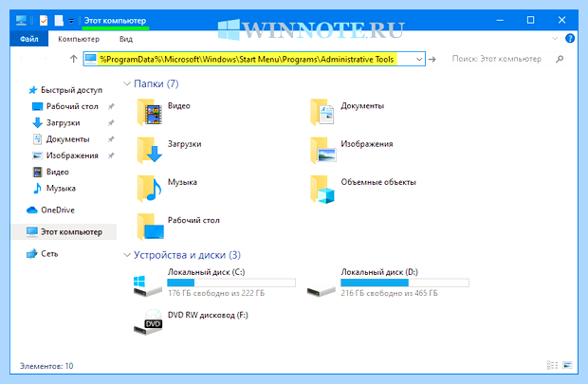Screen dimensions: 588x384
Task: Select the Рабочий стол folder icon in main pane
Action: (x=151, y=227)
